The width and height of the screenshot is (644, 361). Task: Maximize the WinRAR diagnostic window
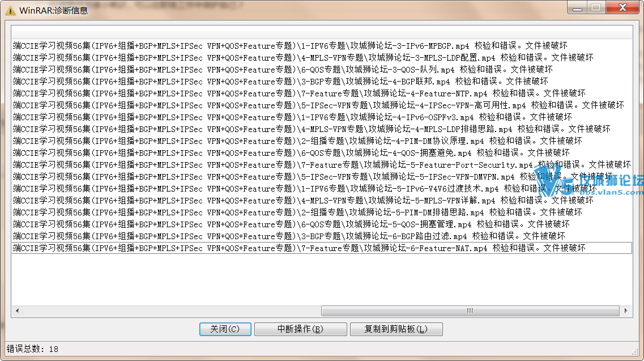tap(596, 8)
